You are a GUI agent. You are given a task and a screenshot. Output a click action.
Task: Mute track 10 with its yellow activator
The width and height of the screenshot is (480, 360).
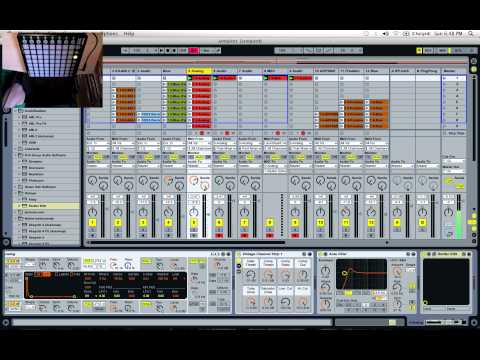click(x=320, y=222)
